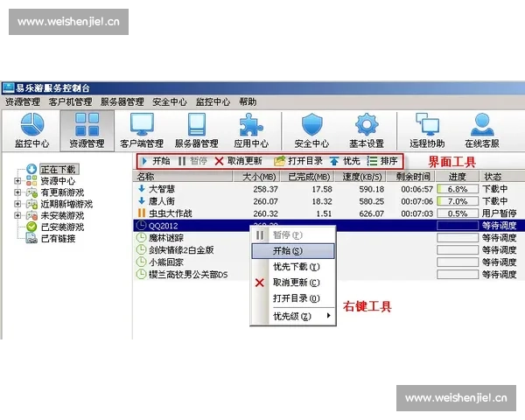Select the 剑侠情缘2白金版 row
Viewport: 525px width, 420px height.
329,250
